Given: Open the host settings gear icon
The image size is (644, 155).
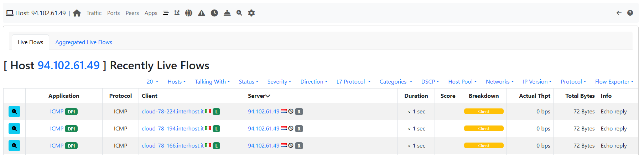Looking at the screenshot, I should click(x=251, y=13).
